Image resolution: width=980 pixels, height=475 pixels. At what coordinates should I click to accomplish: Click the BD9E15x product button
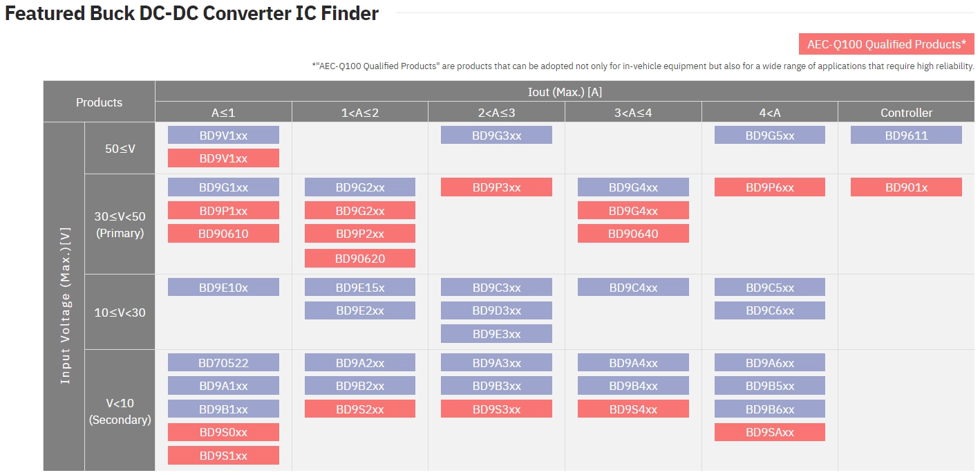click(360, 288)
